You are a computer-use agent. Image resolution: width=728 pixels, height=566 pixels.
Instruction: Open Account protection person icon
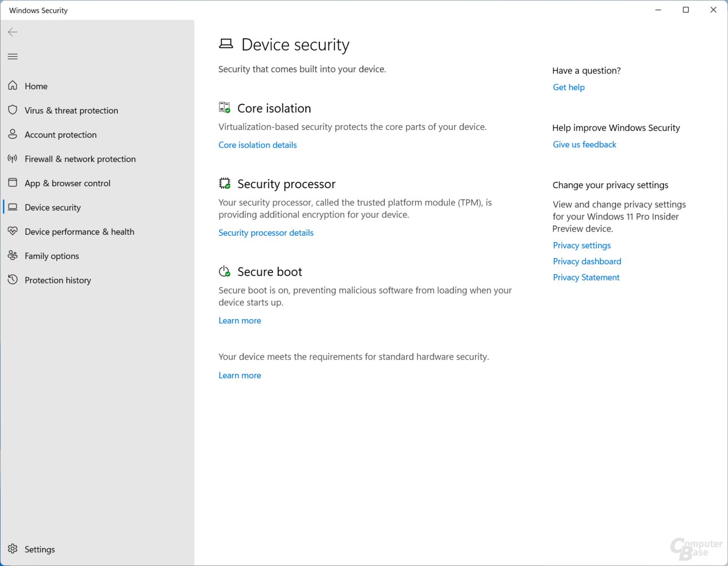[13, 134]
